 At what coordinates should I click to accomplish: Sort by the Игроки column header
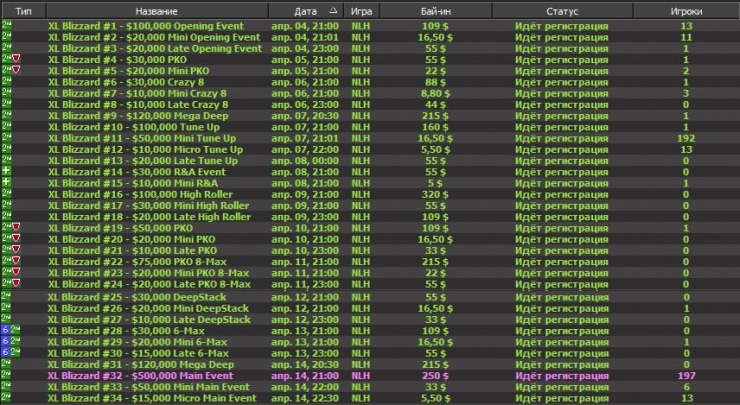tap(686, 11)
